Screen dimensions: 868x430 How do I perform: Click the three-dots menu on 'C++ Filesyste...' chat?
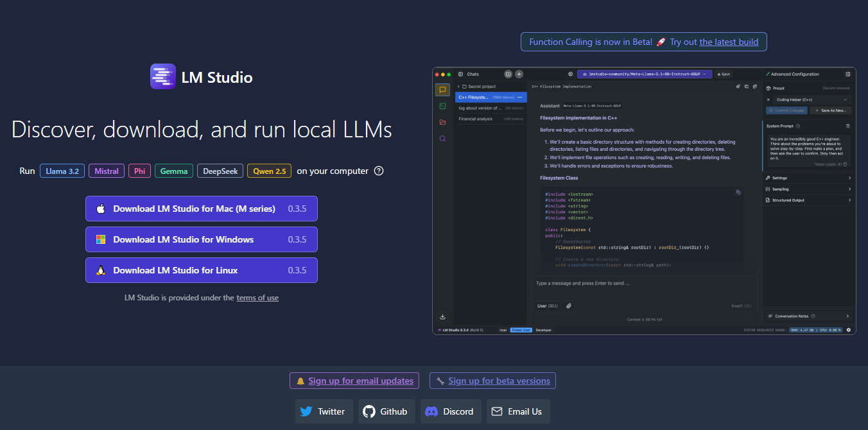coord(519,97)
